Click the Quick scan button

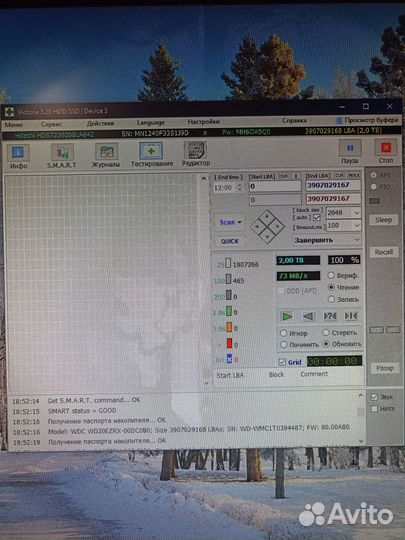(230, 241)
